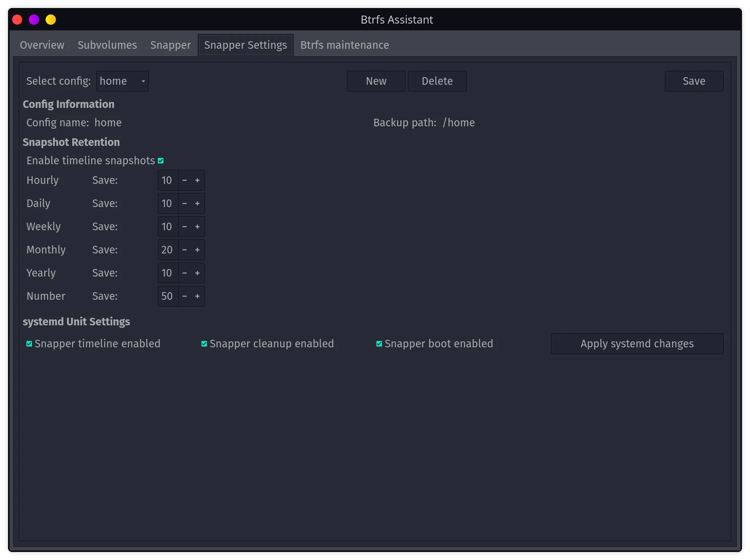This screenshot has height=560, width=750.
Task: Open the Select config dropdown
Action: click(x=122, y=81)
